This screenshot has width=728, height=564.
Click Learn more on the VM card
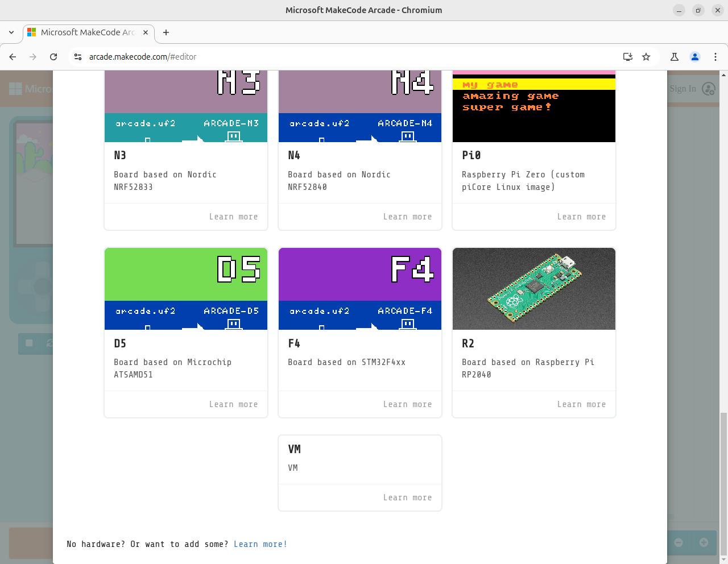pyautogui.click(x=407, y=497)
